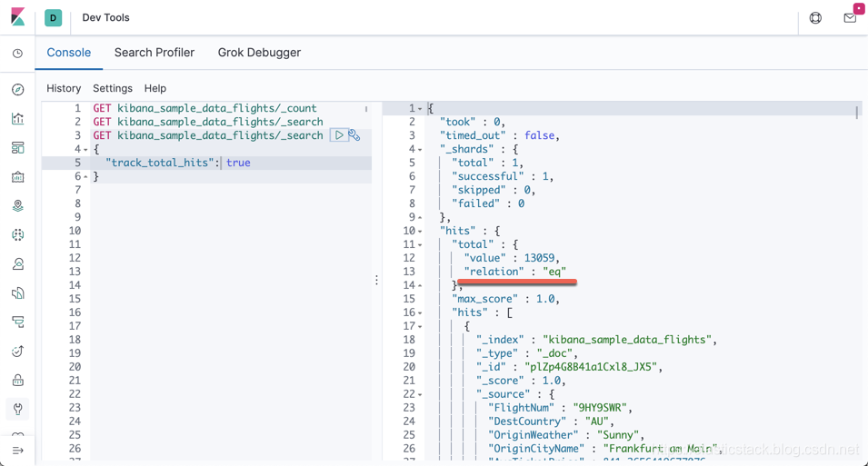868x466 pixels.
Task: Click the Dev Tools breadcrumb title
Action: (105, 17)
